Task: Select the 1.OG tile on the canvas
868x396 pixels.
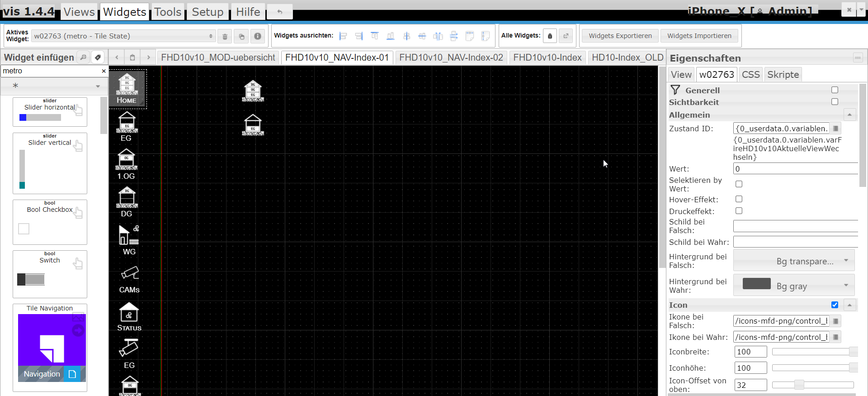Action: 127,164
